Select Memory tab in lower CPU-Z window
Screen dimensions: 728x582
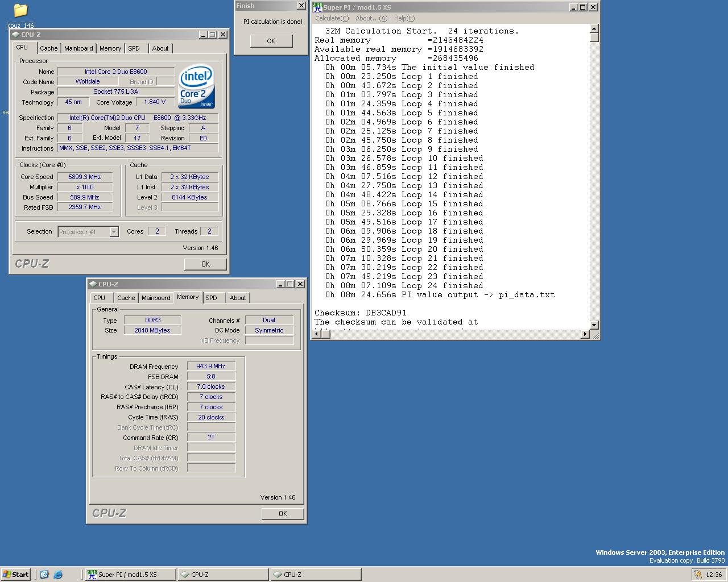188,297
